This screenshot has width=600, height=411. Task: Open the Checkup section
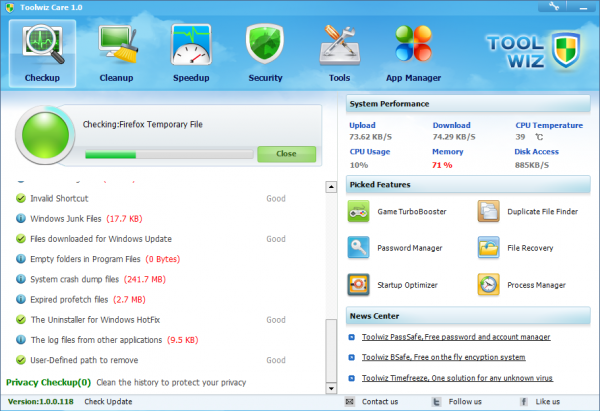(x=42, y=54)
